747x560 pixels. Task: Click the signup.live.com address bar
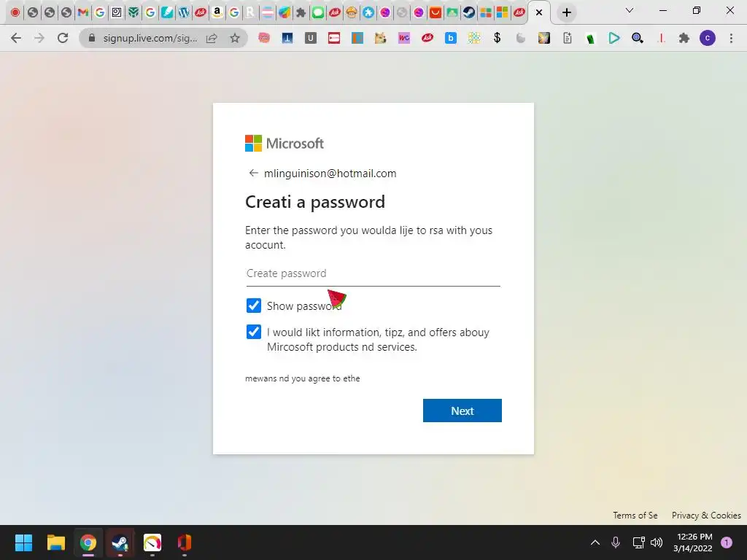(x=150, y=38)
